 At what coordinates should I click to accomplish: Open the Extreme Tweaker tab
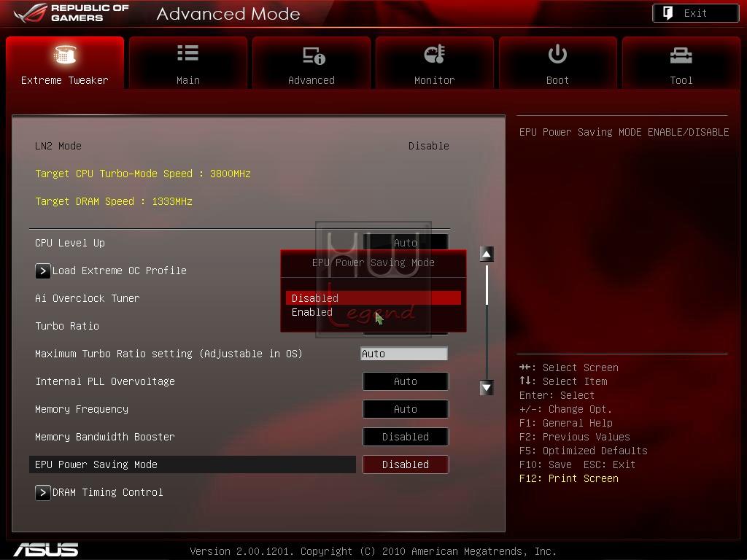[x=65, y=63]
